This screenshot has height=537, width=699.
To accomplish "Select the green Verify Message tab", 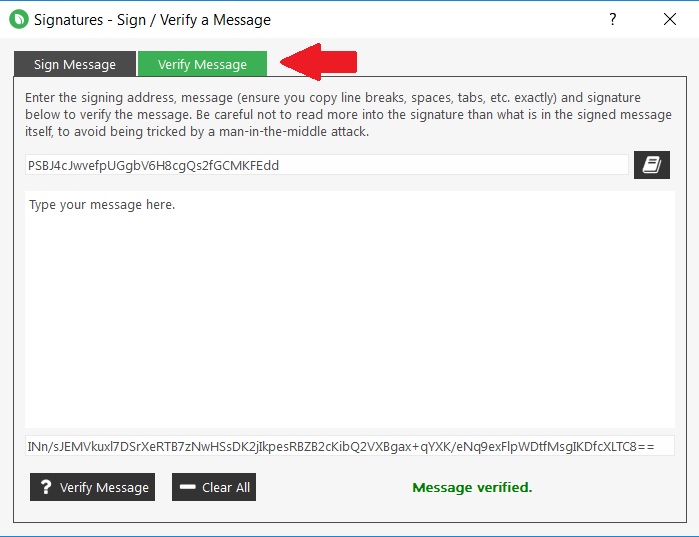I will [202, 64].
